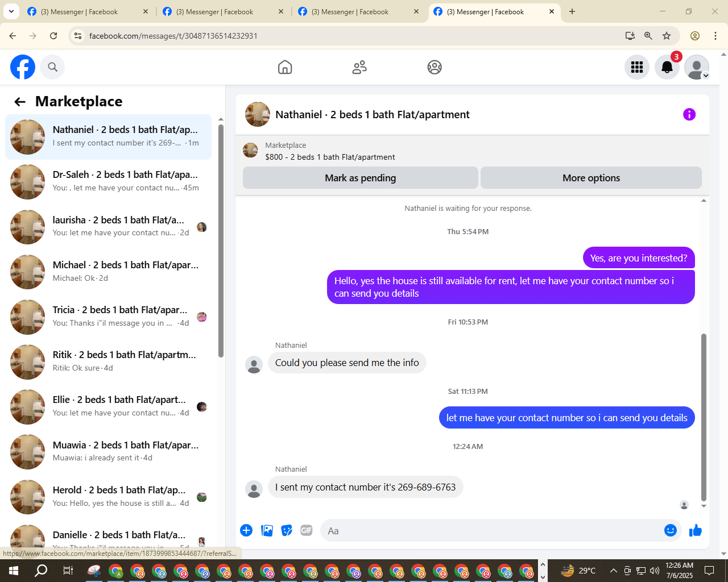
Task: Click Nathaniel's message with number 269-689-6763
Action: [x=365, y=487]
